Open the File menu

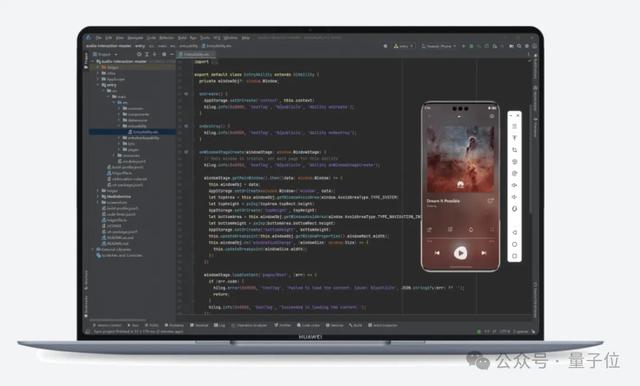pos(99,38)
